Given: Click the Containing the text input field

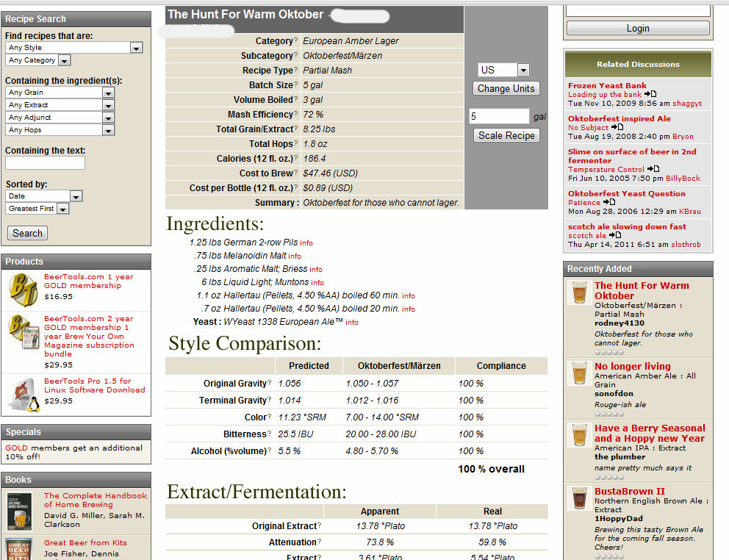Looking at the screenshot, I should 45,163.
